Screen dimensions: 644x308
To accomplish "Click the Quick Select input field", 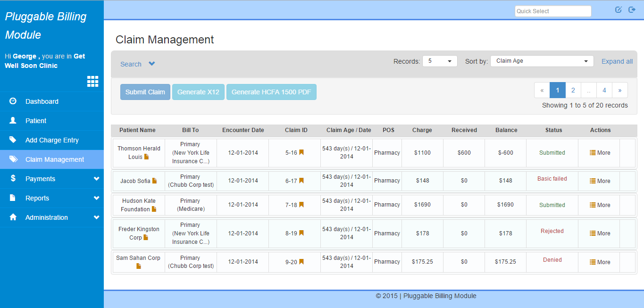I will pyautogui.click(x=553, y=11).
